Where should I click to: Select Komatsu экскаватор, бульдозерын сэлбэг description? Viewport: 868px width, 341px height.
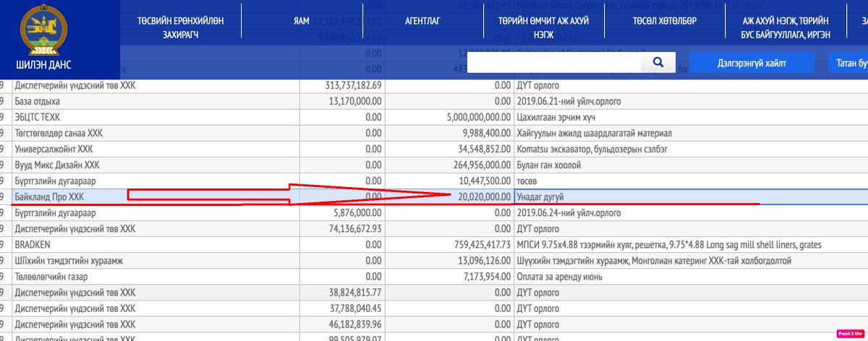[x=591, y=149]
